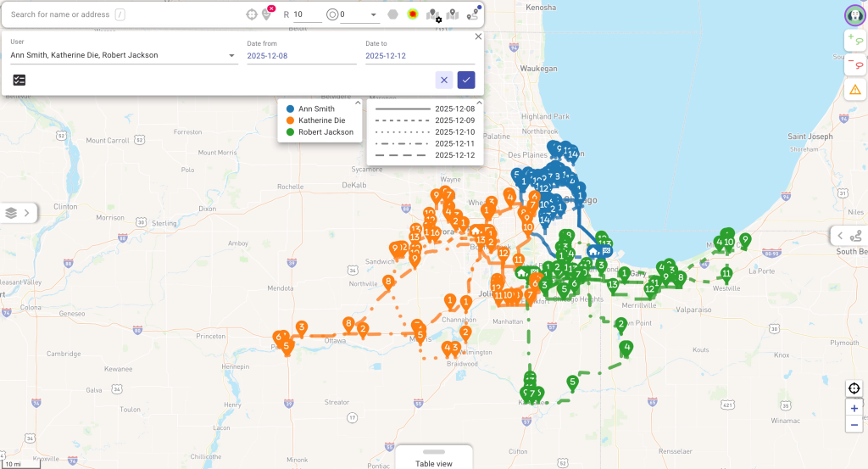The width and height of the screenshot is (868, 469).
Task: Click the orange warning triangle icon
Action: pos(854,89)
